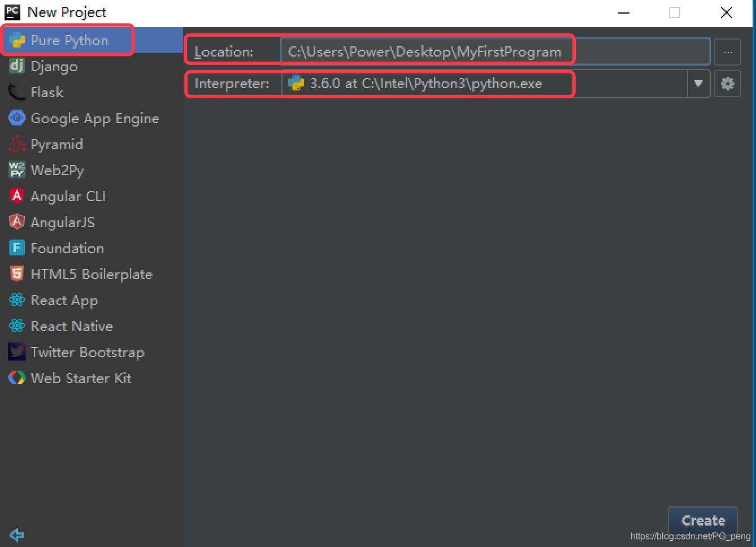The height and width of the screenshot is (547, 756).
Task: Select Web Starter Kit project type
Action: click(92, 378)
